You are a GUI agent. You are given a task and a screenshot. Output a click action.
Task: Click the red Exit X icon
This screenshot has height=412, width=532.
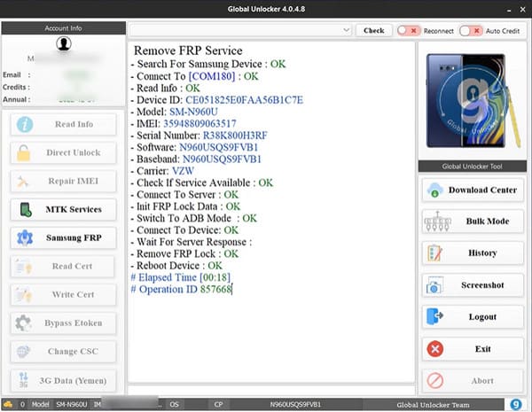click(x=435, y=349)
